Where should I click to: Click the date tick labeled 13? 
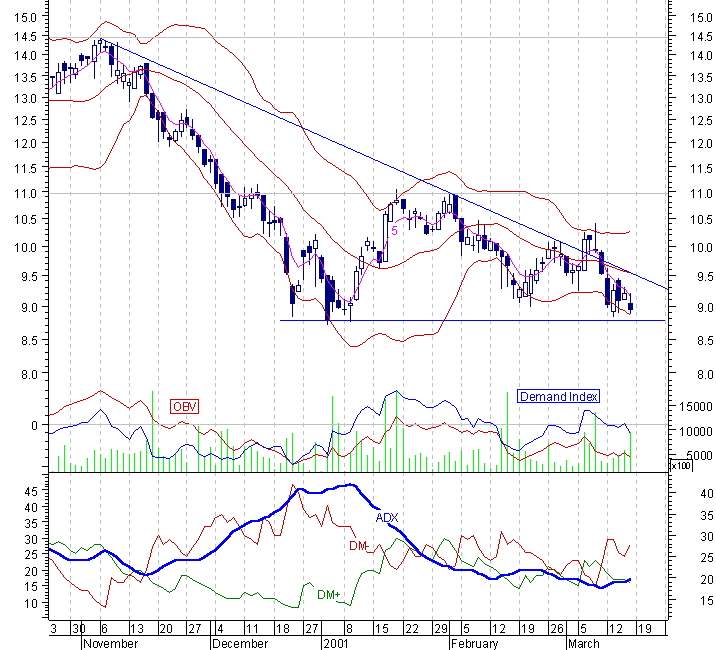(137, 629)
